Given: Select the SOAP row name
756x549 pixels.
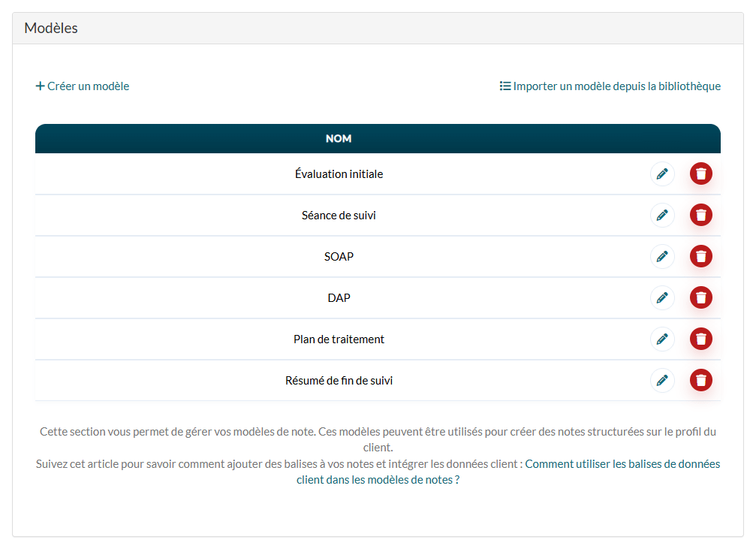Looking at the screenshot, I should pos(339,257).
